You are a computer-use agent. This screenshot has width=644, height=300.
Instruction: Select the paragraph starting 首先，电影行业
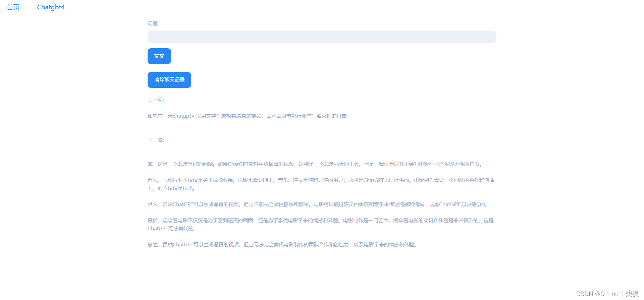click(321, 184)
